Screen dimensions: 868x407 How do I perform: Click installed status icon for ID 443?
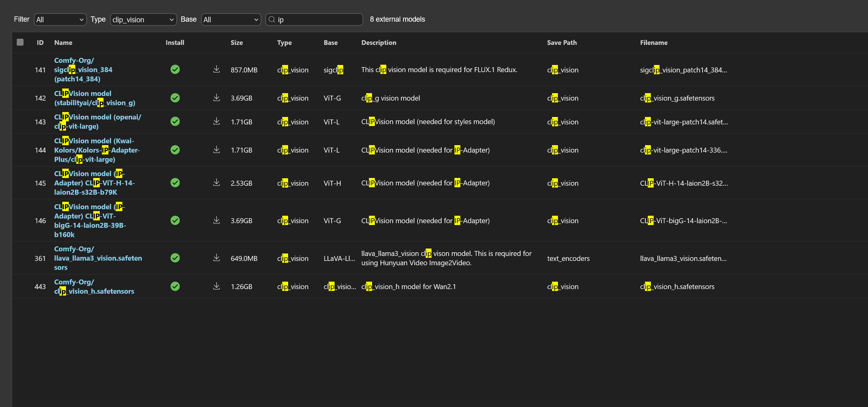coord(175,286)
